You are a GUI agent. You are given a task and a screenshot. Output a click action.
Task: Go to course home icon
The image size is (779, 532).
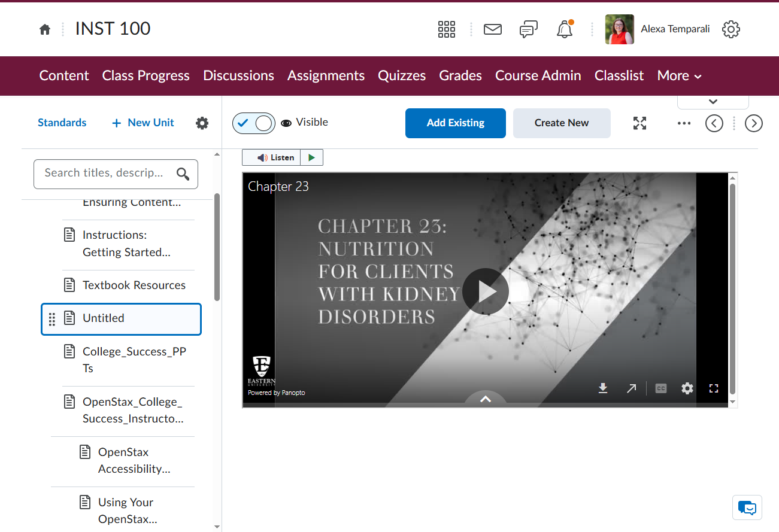click(45, 29)
